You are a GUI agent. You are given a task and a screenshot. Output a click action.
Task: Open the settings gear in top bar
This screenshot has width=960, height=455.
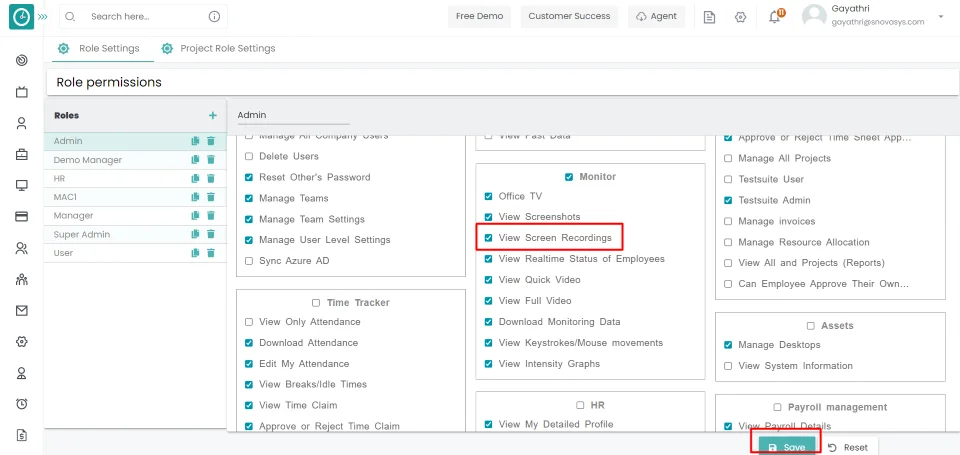click(x=741, y=17)
